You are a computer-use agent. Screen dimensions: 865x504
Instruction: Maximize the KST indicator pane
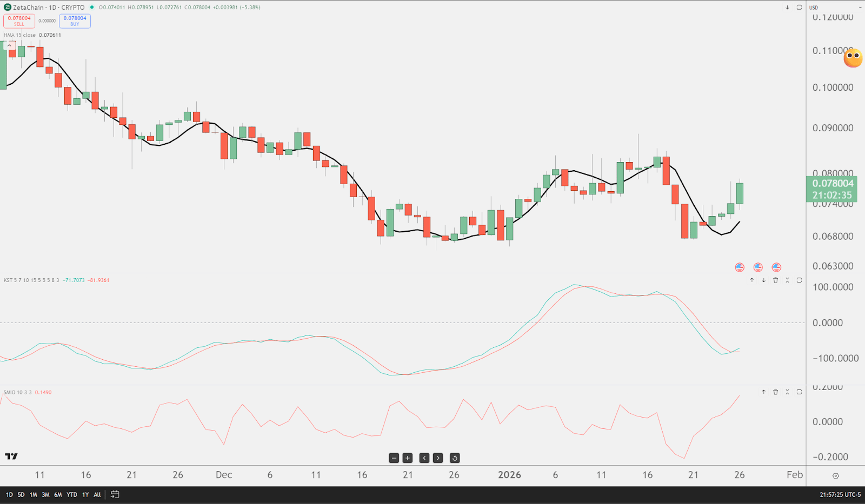pos(799,280)
